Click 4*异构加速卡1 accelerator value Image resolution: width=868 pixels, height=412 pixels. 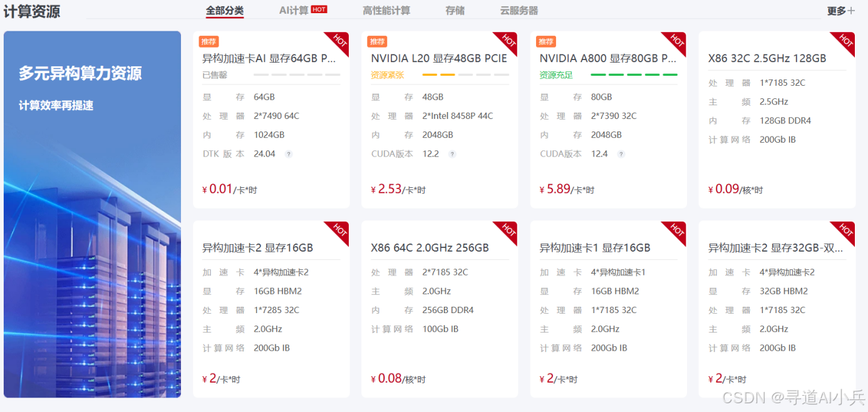pyautogui.click(x=618, y=272)
